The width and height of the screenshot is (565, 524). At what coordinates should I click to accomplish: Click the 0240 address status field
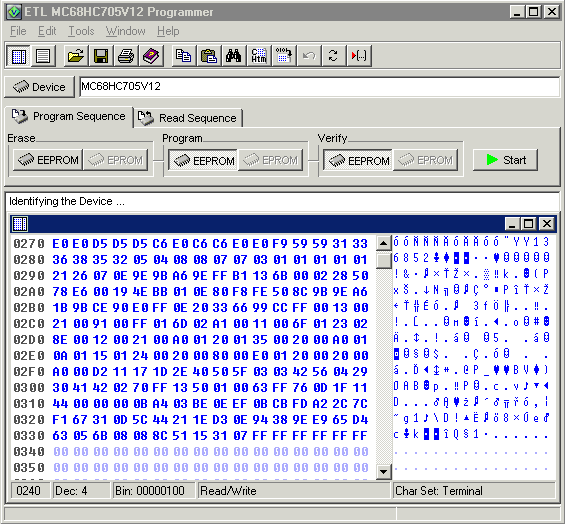coord(30,491)
